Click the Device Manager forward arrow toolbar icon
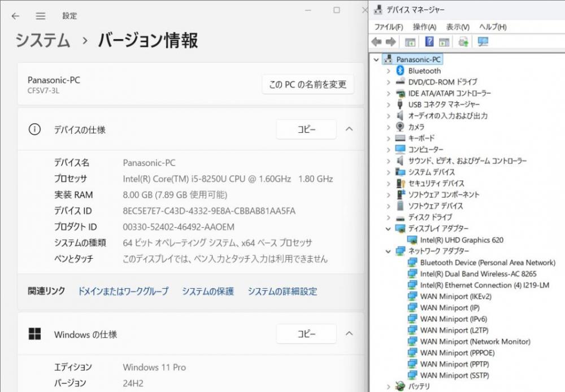Image resolution: width=565 pixels, height=392 pixels. click(x=391, y=42)
